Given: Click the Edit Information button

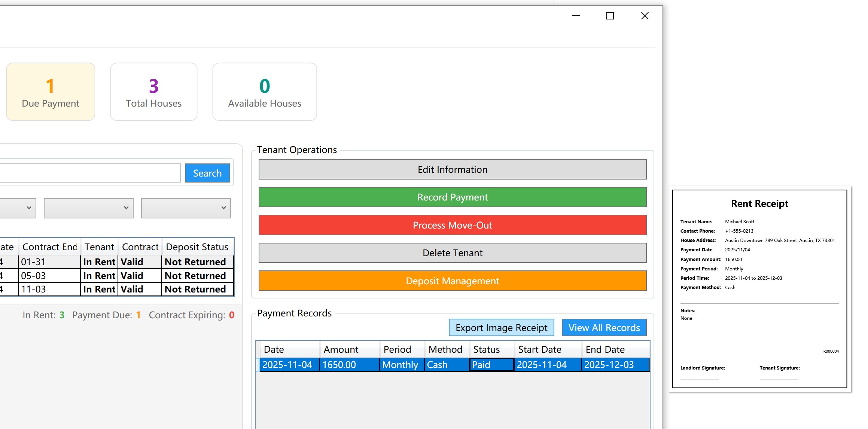Looking at the screenshot, I should 452,169.
